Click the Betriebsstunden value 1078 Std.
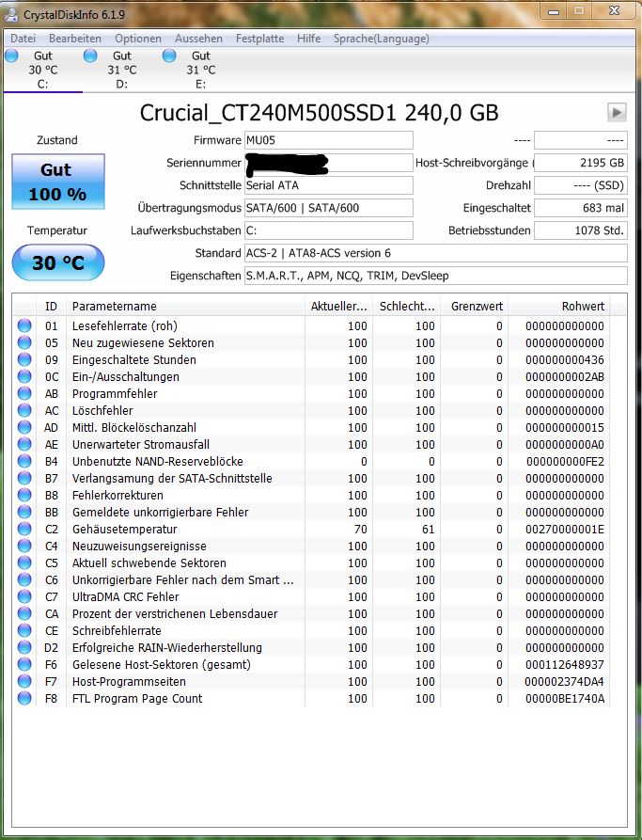The width and height of the screenshot is (642, 840). pos(580,230)
